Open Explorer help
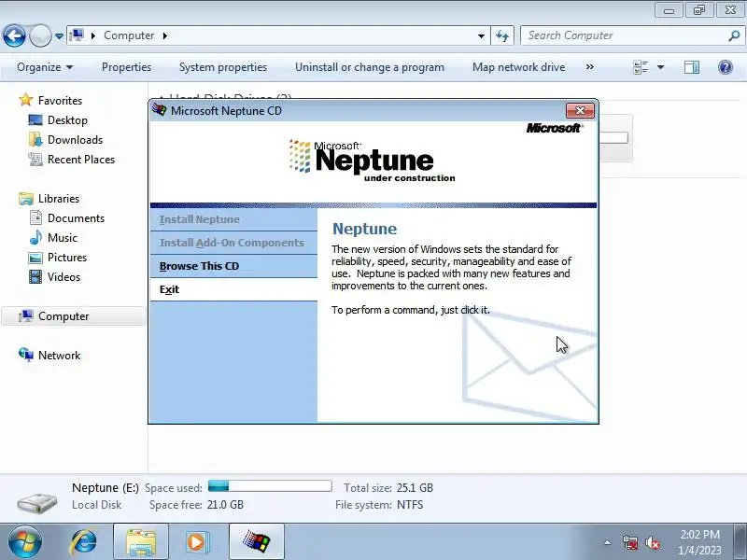This screenshot has height=560, width=747. click(726, 67)
